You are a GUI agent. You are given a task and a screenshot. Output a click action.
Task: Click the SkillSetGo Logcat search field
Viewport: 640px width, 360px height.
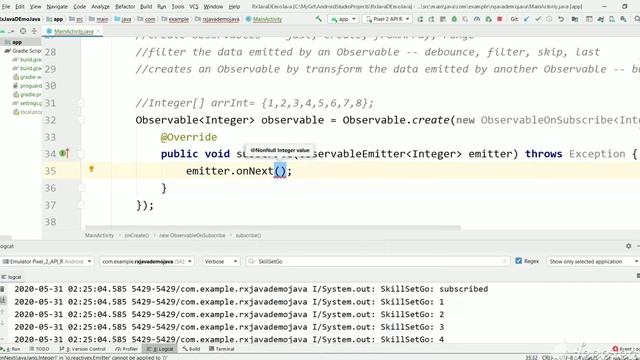coord(378,261)
